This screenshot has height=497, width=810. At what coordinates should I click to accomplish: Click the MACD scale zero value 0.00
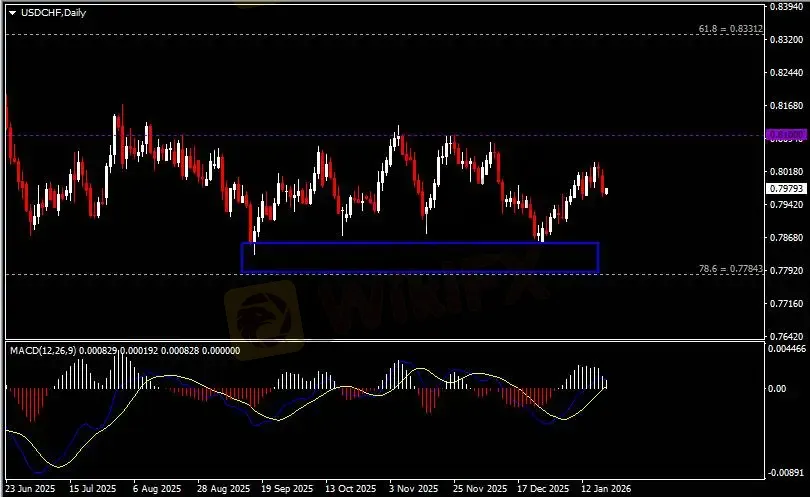777,389
